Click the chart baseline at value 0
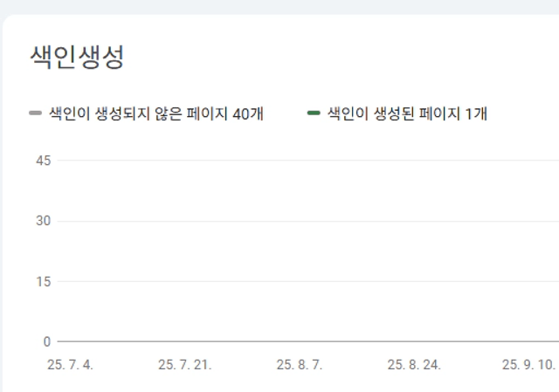559x392 pixels. [306, 341]
